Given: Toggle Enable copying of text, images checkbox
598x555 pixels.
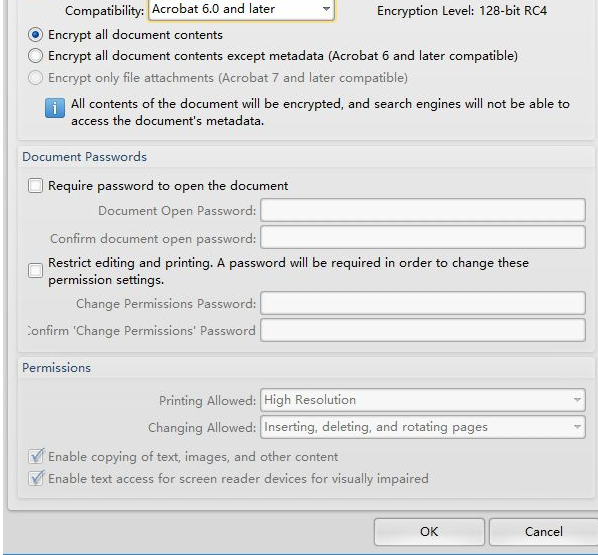Looking at the screenshot, I should (36, 456).
